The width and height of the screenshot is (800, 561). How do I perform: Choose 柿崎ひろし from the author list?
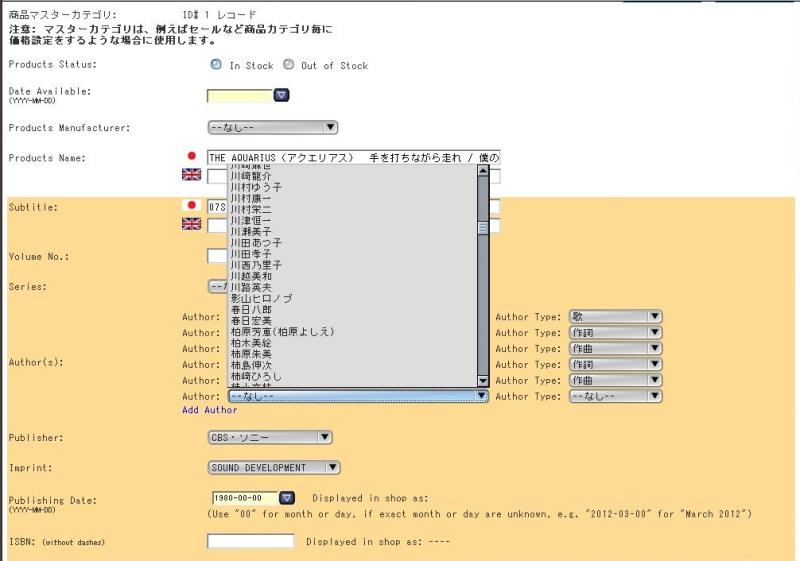[353, 376]
